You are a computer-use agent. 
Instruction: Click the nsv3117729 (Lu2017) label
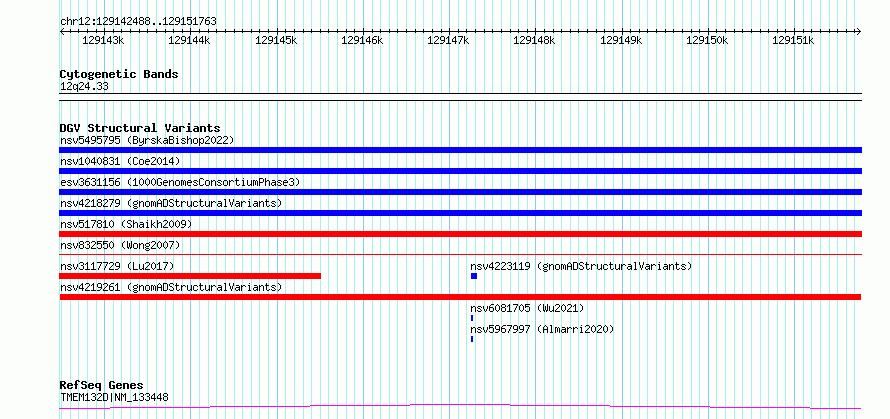[x=117, y=266]
